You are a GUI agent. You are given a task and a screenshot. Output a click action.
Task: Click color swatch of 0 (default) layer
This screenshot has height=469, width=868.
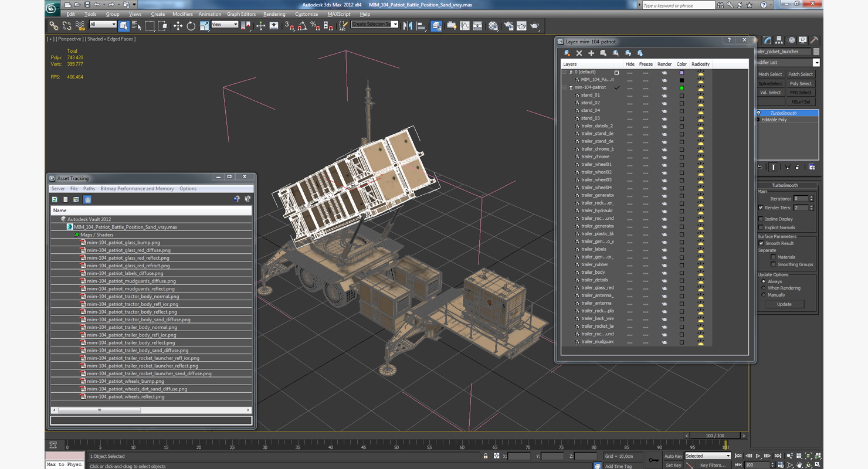681,72
